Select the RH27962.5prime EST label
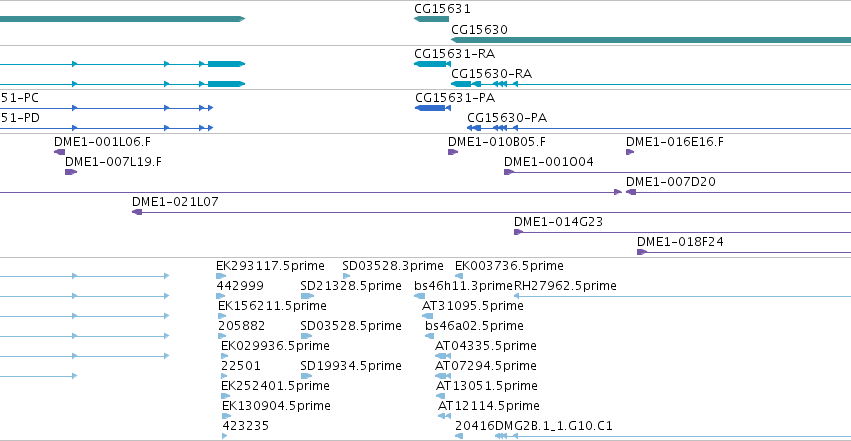 pyautogui.click(x=565, y=285)
